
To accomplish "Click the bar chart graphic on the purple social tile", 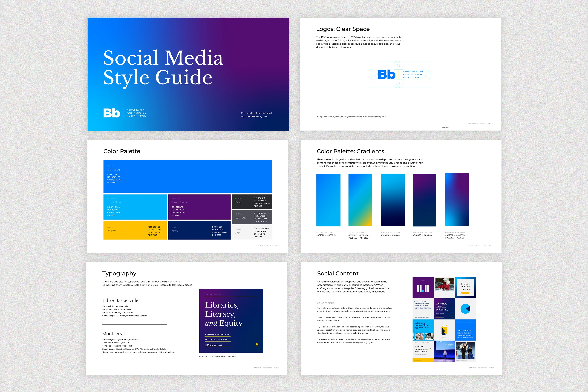I will (x=423, y=288).
